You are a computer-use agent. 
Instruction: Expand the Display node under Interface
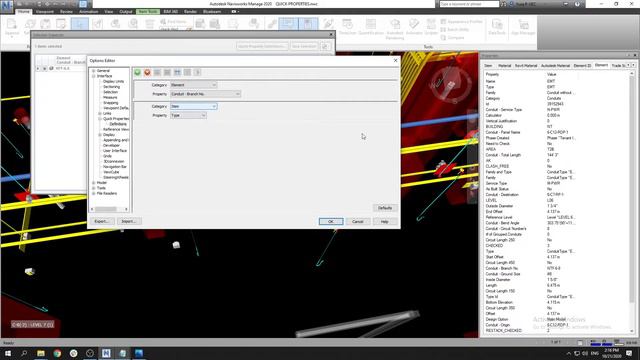point(100,135)
